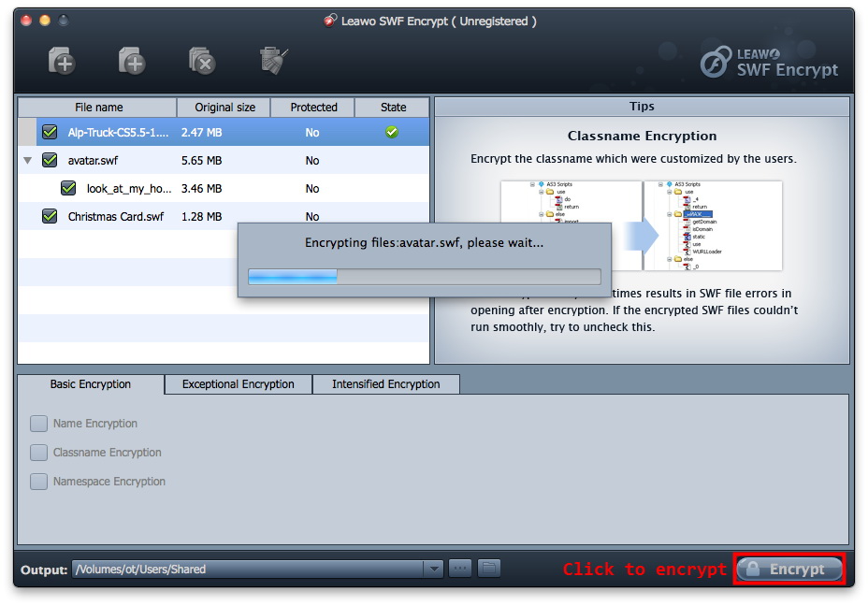This screenshot has width=868, height=606.
Task: Sort by the File name column header
Action: pos(98,108)
